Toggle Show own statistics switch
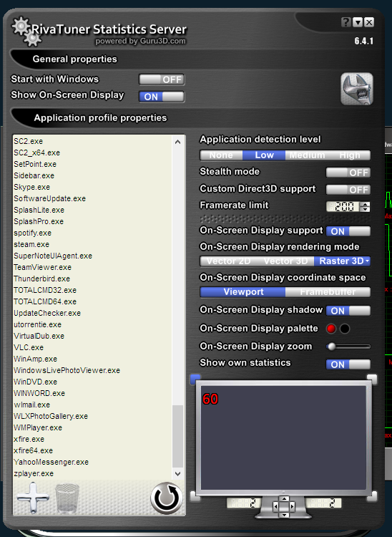This screenshot has width=392, height=537. coord(348,364)
